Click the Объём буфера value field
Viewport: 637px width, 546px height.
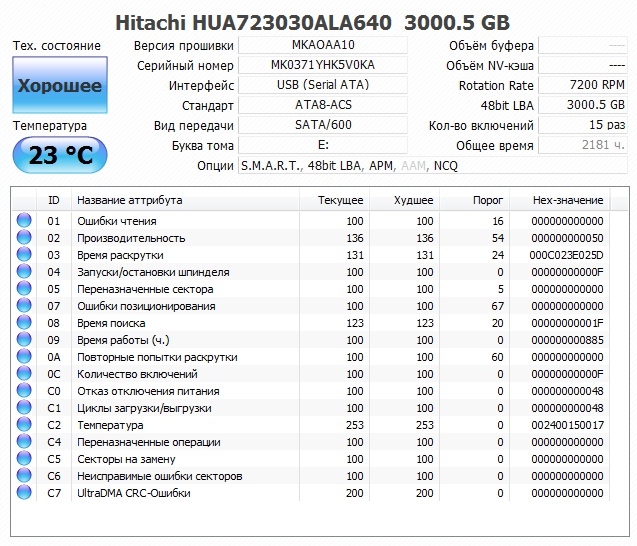(583, 45)
